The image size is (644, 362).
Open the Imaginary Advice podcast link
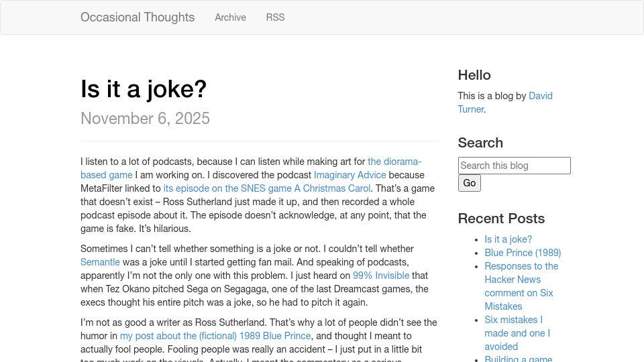(x=350, y=175)
